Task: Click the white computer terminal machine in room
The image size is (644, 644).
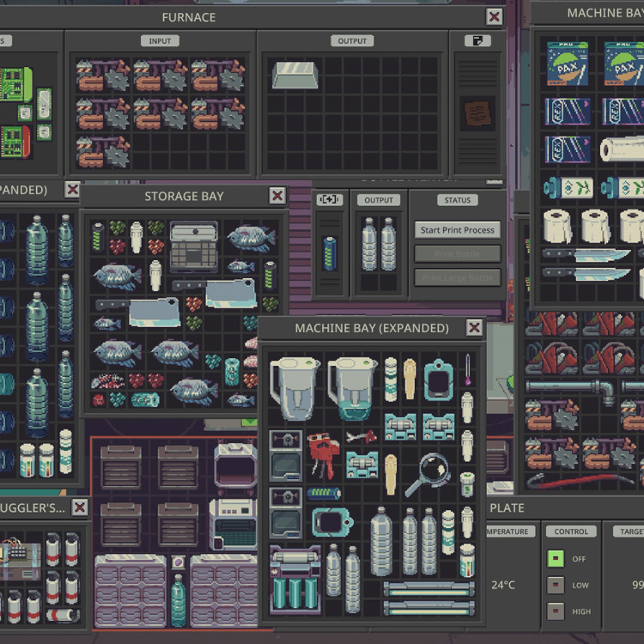Action: click(234, 525)
